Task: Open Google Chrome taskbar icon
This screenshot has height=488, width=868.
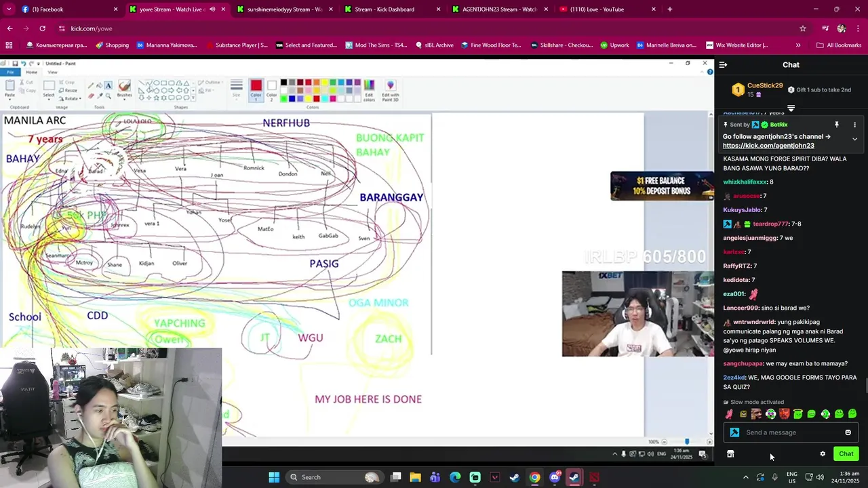Action: click(535, 477)
